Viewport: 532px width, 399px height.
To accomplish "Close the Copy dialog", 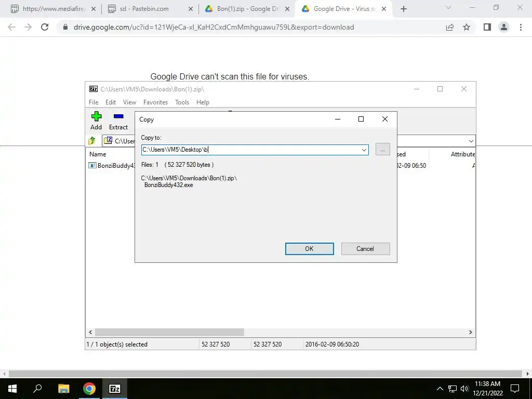I will 385,119.
